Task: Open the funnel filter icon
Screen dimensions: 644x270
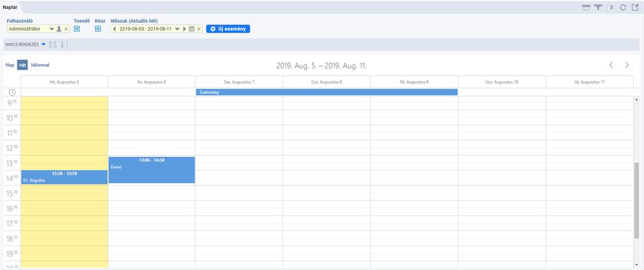Action: pos(597,8)
